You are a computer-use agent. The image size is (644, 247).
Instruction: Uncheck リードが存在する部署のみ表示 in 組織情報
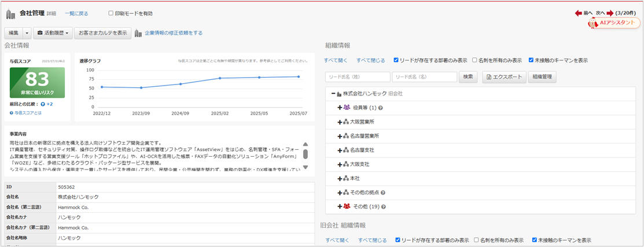tap(396, 60)
